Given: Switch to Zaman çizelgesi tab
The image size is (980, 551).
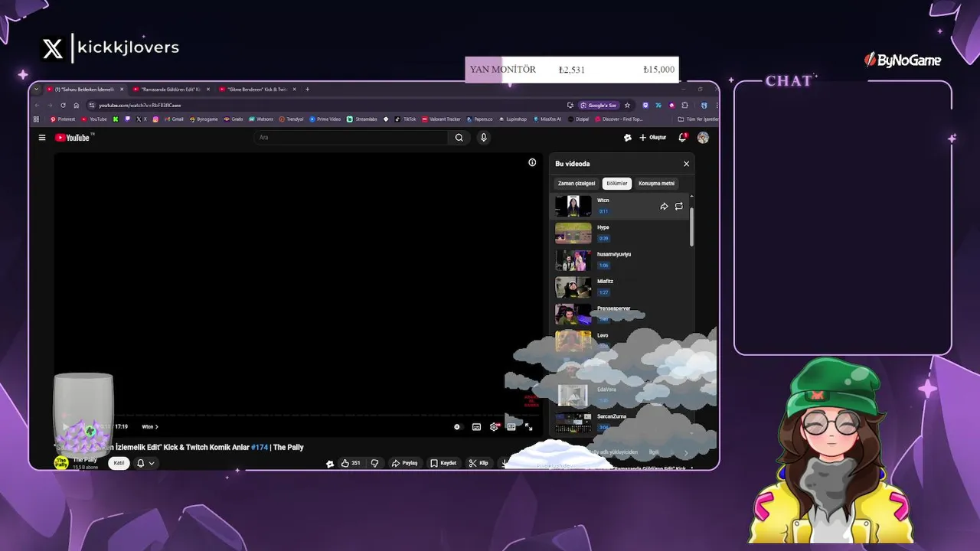Looking at the screenshot, I should [x=577, y=184].
